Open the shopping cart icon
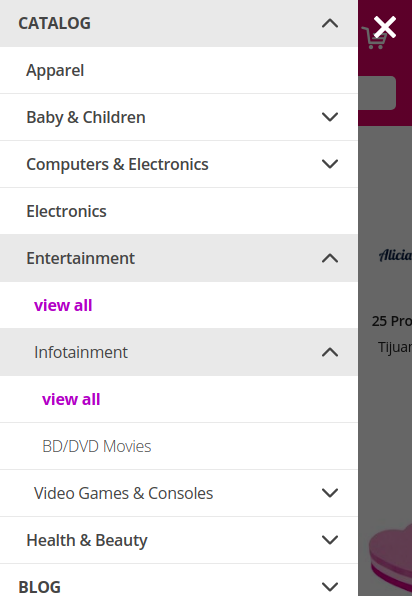Screen dimensions: 412x596 (x=374, y=38)
